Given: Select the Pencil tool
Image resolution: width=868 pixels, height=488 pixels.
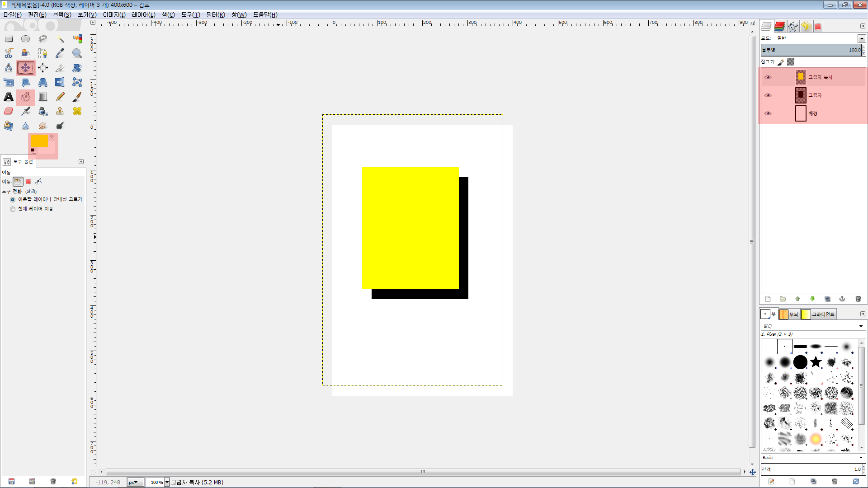Looking at the screenshot, I should (x=60, y=97).
